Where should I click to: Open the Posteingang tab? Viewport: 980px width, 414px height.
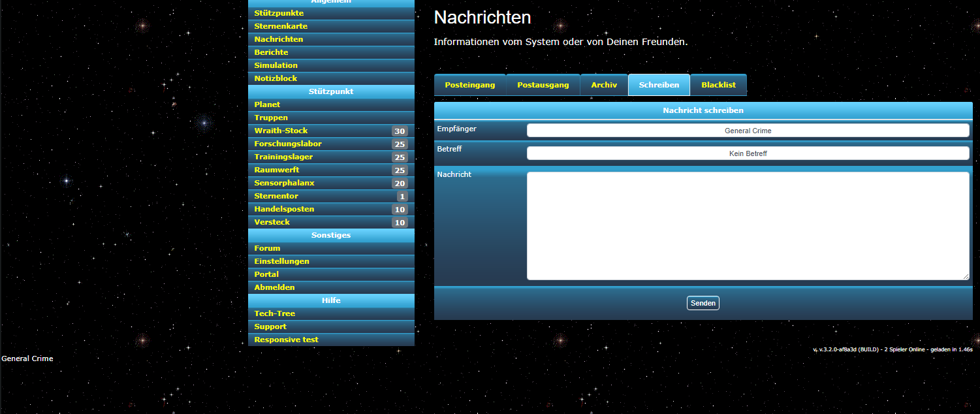click(469, 85)
